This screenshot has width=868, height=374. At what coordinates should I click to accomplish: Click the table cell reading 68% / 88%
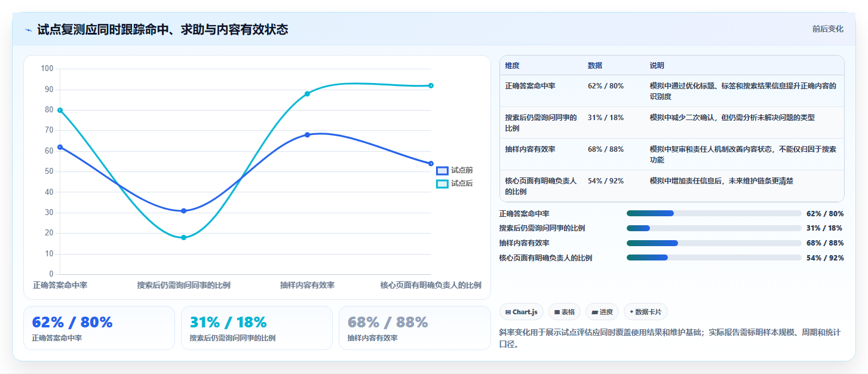[x=606, y=149]
